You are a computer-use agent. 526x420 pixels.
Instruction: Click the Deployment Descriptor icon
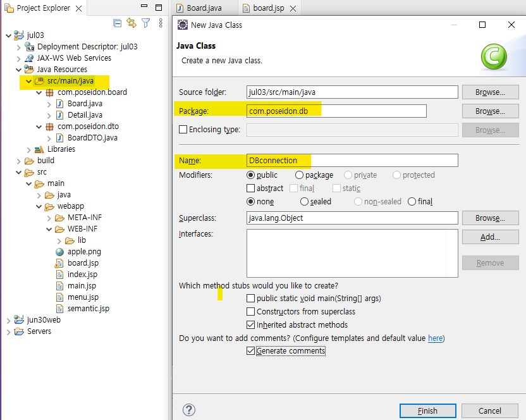[x=30, y=46]
